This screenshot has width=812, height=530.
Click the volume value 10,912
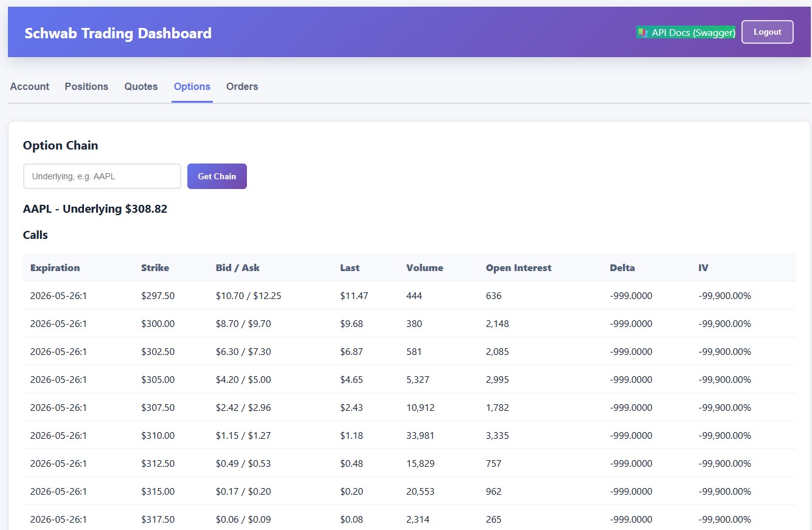420,408
